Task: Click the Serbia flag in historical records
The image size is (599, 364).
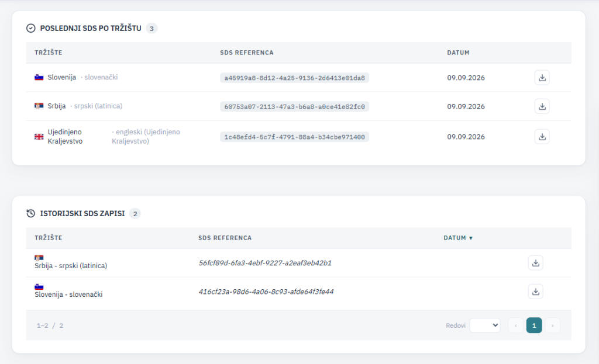Action: [39, 258]
